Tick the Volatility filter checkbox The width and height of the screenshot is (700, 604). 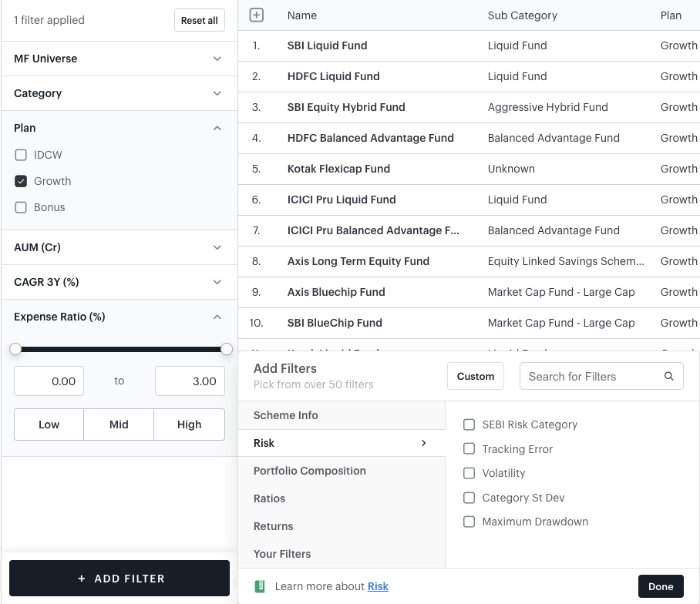point(469,473)
